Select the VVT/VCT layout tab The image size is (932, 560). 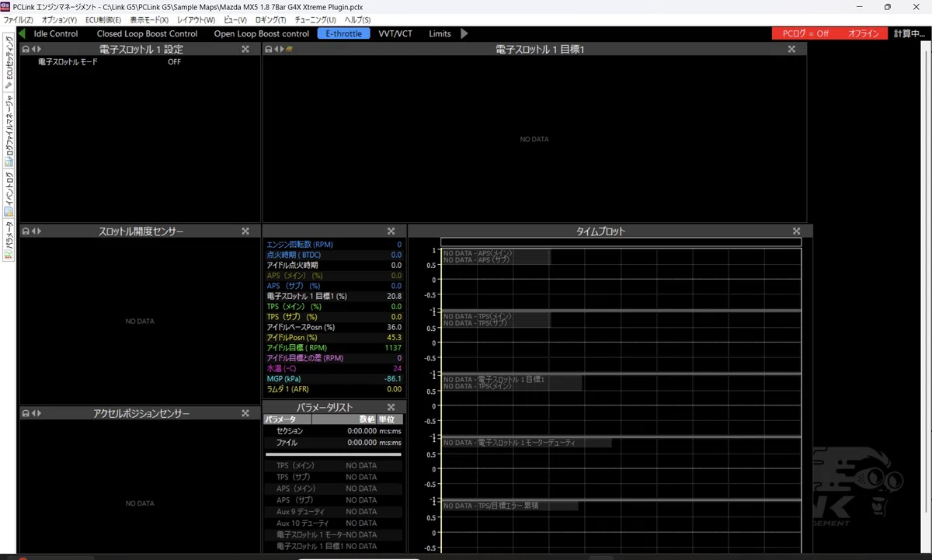(395, 33)
